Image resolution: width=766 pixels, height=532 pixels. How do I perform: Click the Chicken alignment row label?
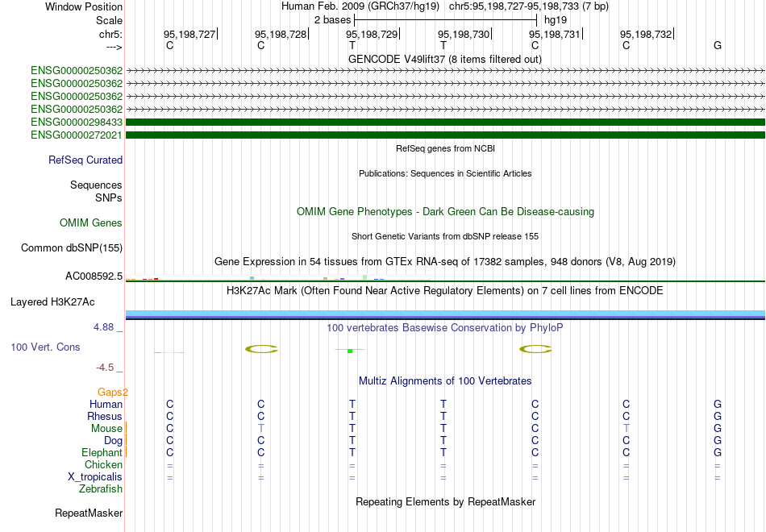click(x=103, y=464)
